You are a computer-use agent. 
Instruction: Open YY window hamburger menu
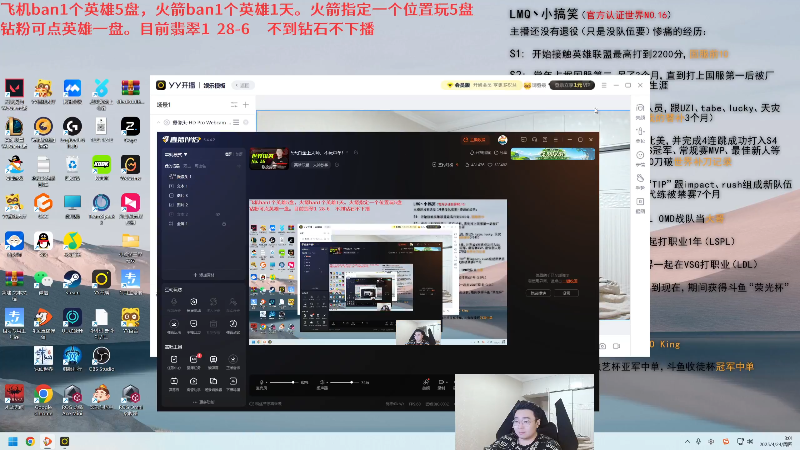[604, 85]
